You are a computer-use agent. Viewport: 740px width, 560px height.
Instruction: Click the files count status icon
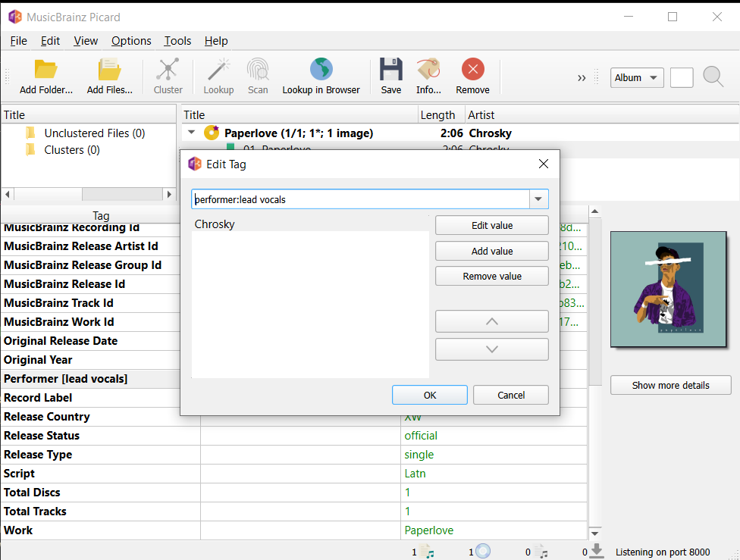pos(427,552)
